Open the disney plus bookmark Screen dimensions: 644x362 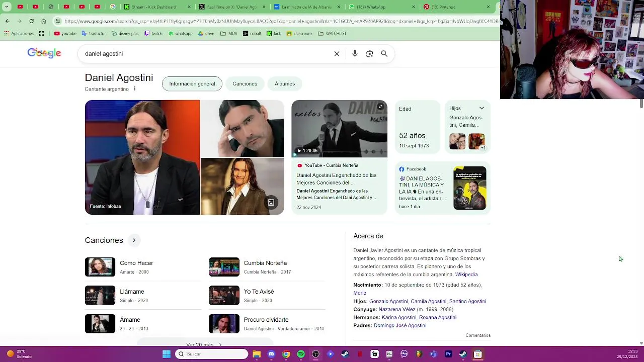click(125, 34)
